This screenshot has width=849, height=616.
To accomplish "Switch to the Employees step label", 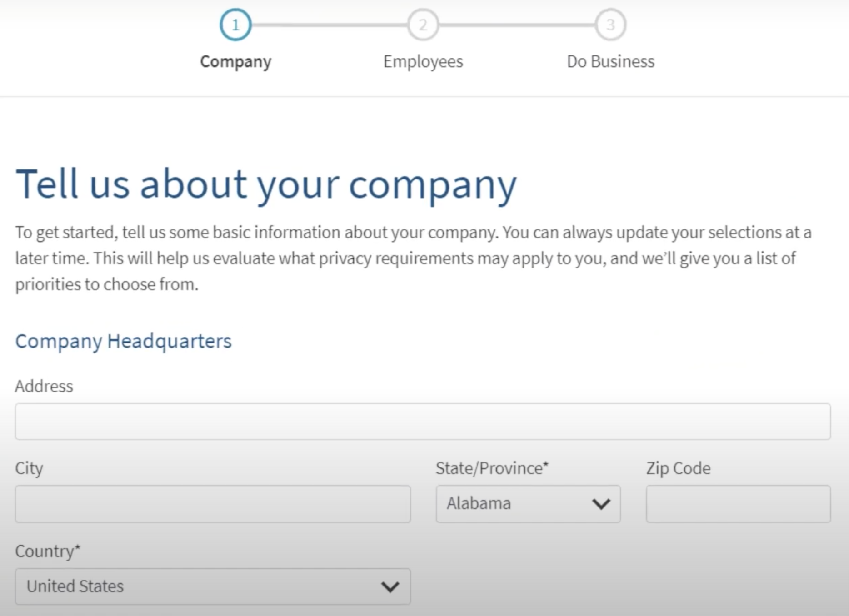I will tap(423, 61).
